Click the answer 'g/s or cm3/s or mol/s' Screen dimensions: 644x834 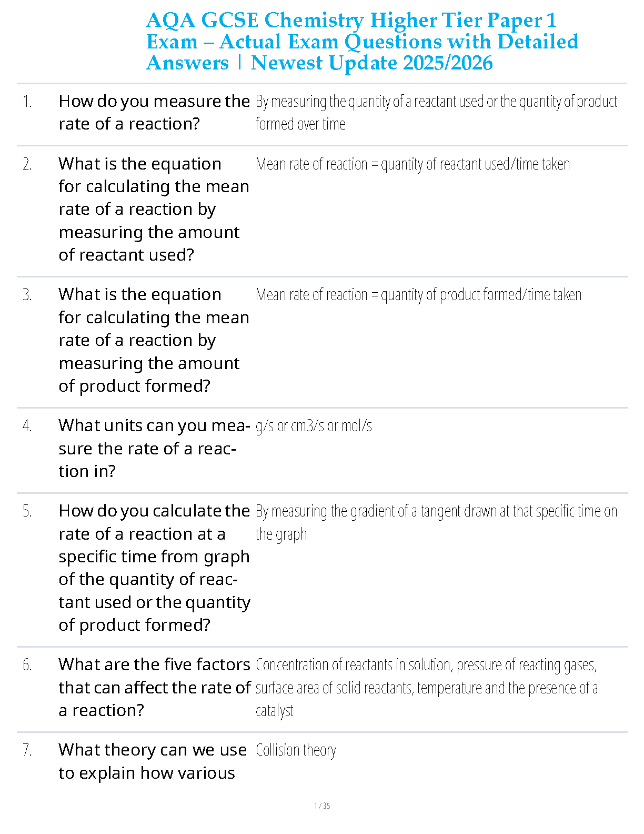pos(314,426)
